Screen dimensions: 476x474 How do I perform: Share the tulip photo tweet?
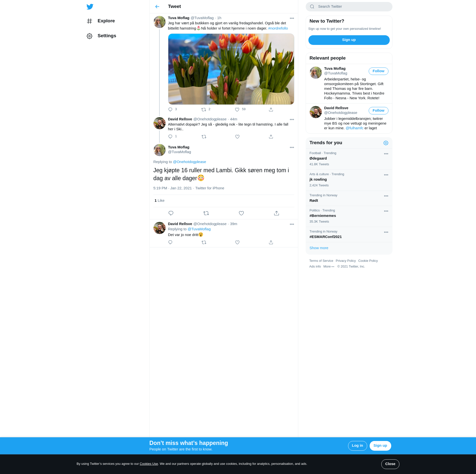point(271,110)
